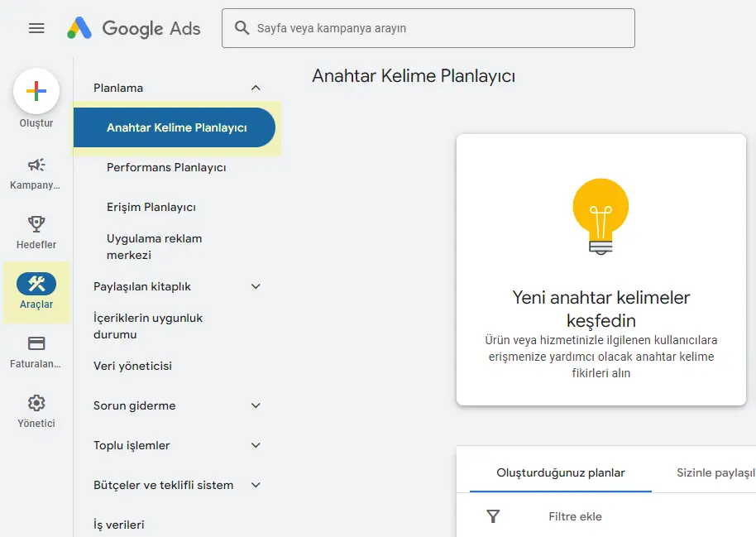Open Faturalandırma card icon
Viewport: 756px width, 537px height.
point(36,343)
